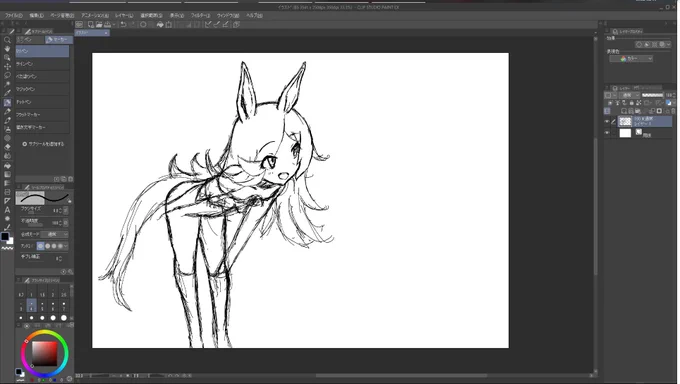Click the new raster layer icon
This screenshot has height=384, width=680.
(624, 111)
